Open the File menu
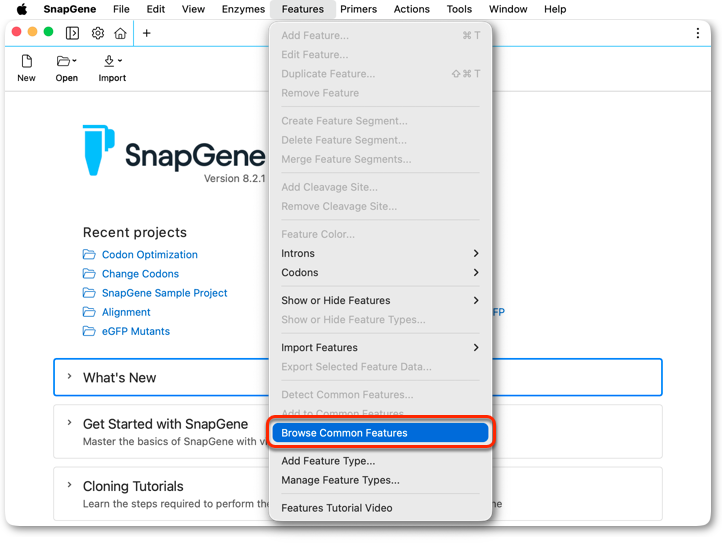722x554 pixels. [x=121, y=9]
